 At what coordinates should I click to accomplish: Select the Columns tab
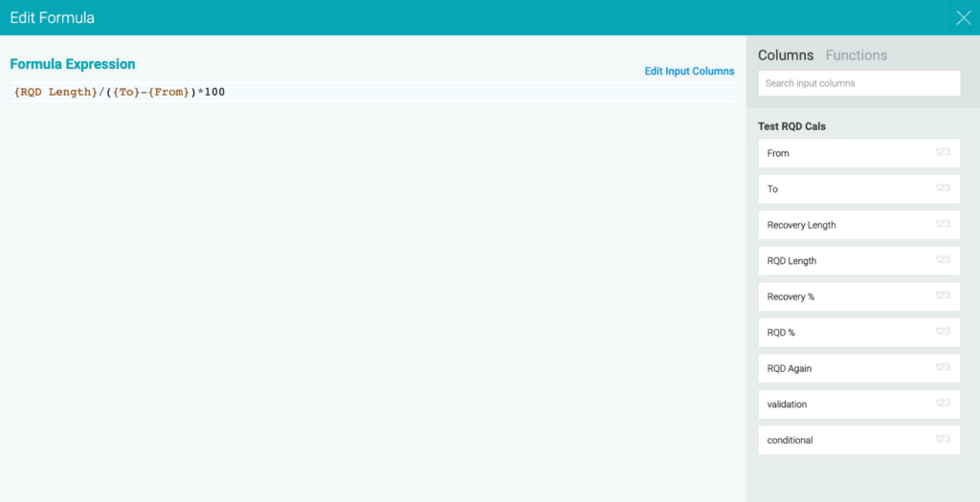pyautogui.click(x=785, y=55)
